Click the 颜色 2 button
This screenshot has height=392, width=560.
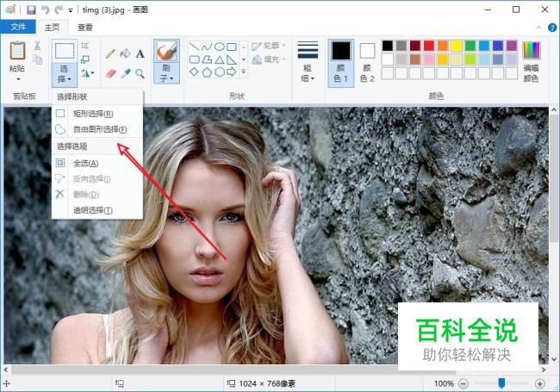click(x=367, y=63)
